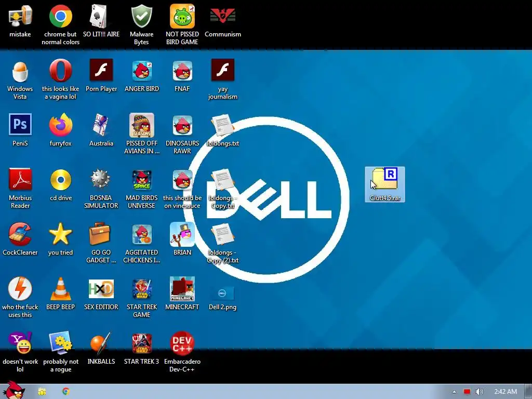Open the taskbar folder explorer icon
The image size is (532, 399).
[x=42, y=392]
